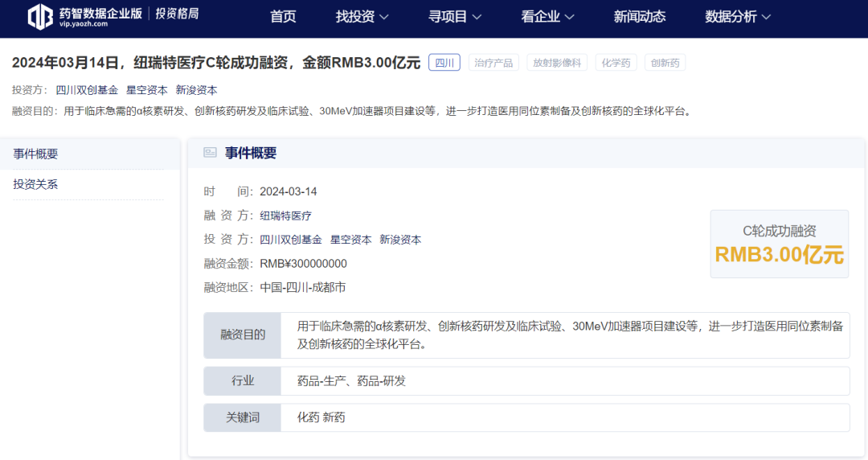Expand the 找投资 dropdown menu

[362, 17]
